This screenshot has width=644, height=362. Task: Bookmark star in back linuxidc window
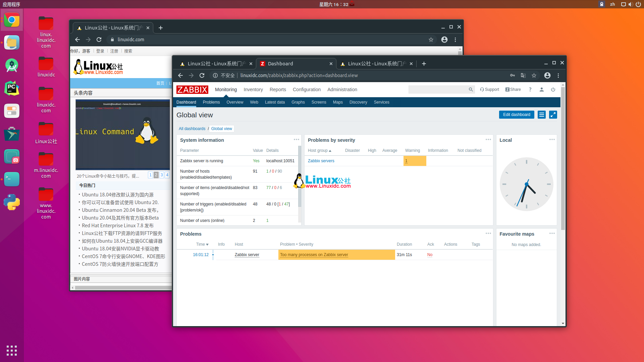coord(431,40)
